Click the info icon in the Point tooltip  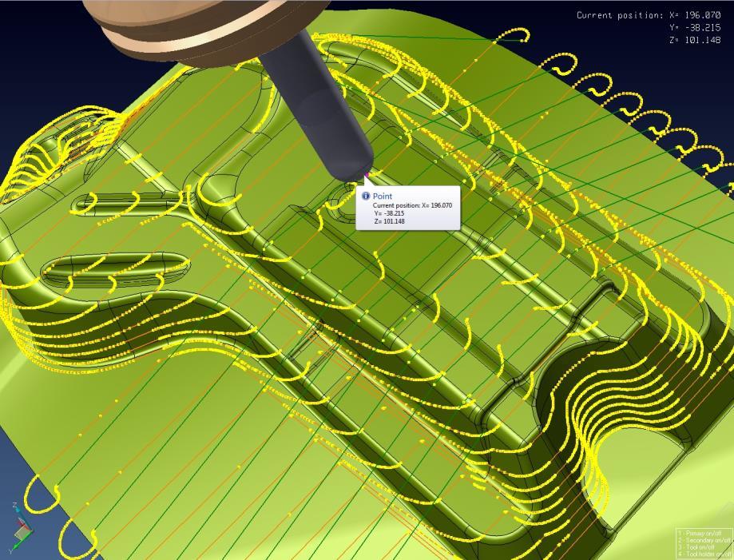(x=366, y=196)
